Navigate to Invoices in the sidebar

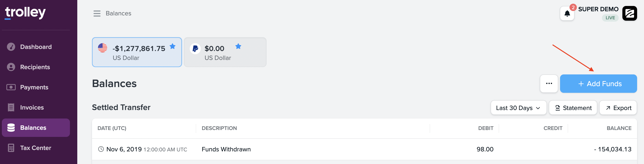(x=32, y=107)
